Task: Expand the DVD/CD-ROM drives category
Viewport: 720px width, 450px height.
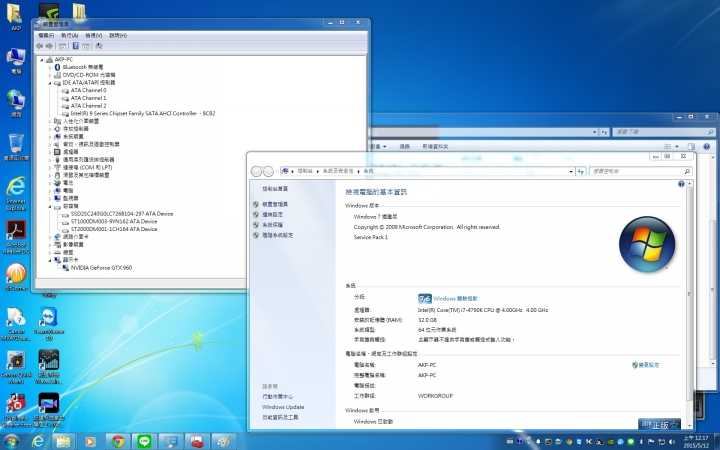Action: (50, 75)
